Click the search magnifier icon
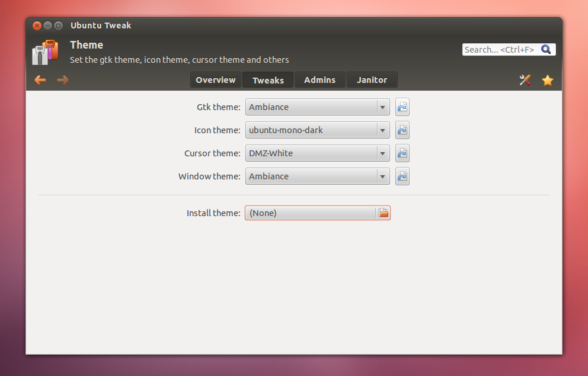The width and height of the screenshot is (588, 376). pos(546,49)
